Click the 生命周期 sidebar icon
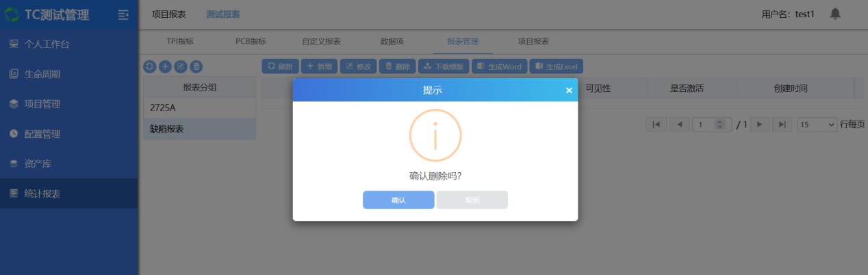868x275 pixels. point(14,74)
